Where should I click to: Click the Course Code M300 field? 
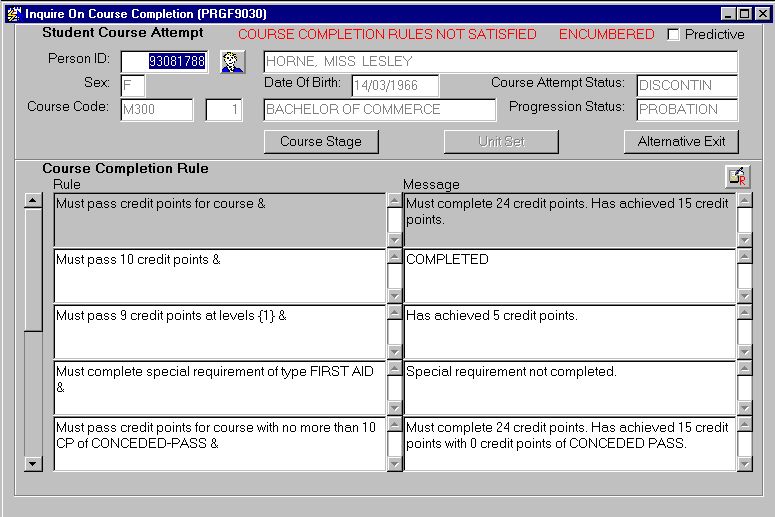click(x=157, y=110)
